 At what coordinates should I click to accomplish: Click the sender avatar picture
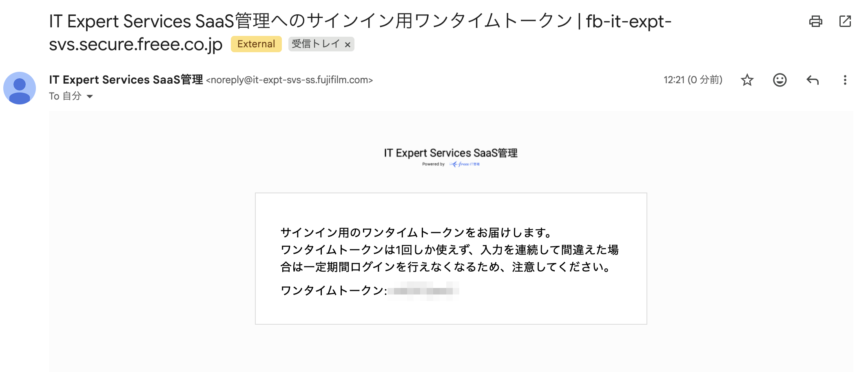click(19, 88)
